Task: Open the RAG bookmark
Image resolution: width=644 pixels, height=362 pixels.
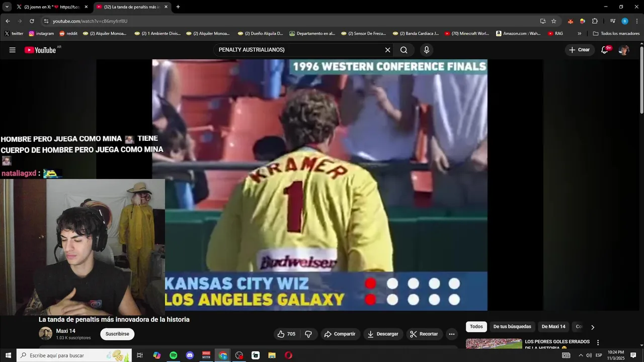Action: point(555,34)
